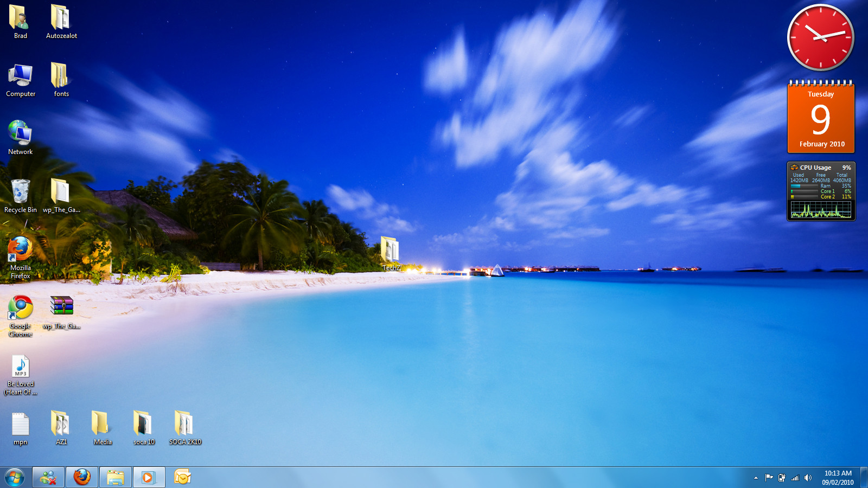868x488 pixels.
Task: Open Windows Media Player taskbar icon
Action: [x=149, y=477]
